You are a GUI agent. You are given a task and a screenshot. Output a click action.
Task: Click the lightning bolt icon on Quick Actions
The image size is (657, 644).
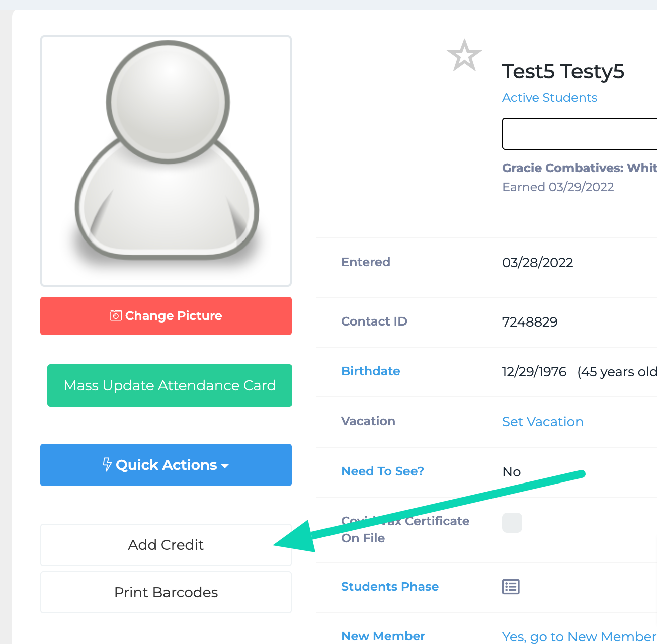point(107,464)
